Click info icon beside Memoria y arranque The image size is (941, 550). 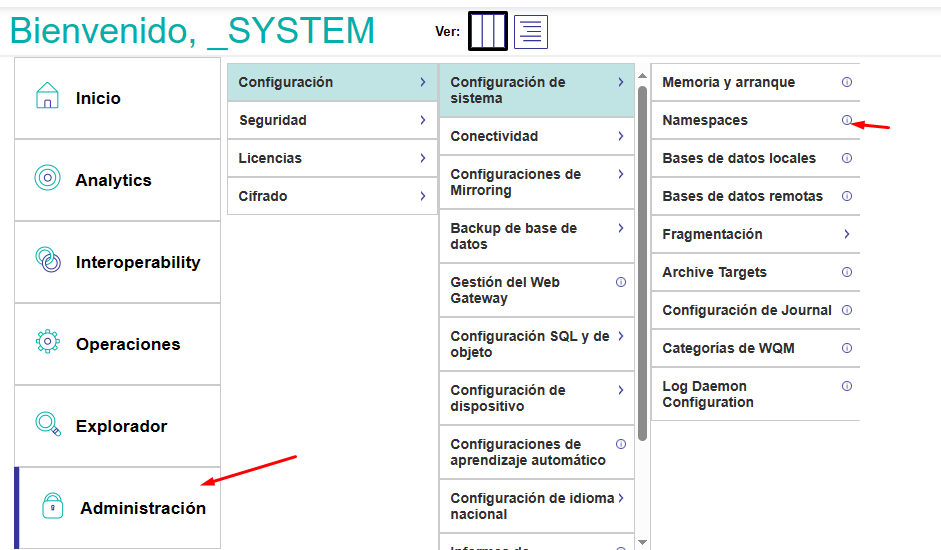847,82
